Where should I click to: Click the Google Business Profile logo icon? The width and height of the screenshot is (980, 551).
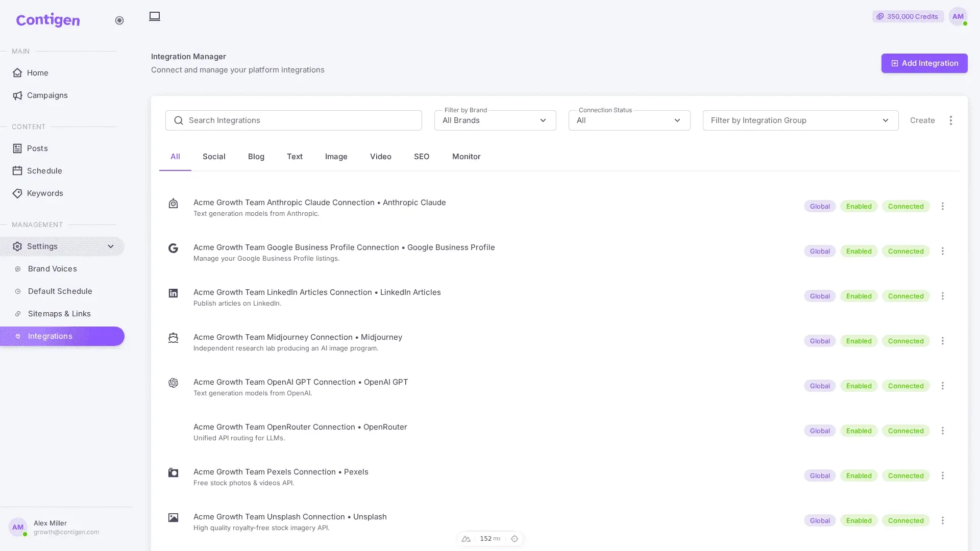(x=174, y=248)
